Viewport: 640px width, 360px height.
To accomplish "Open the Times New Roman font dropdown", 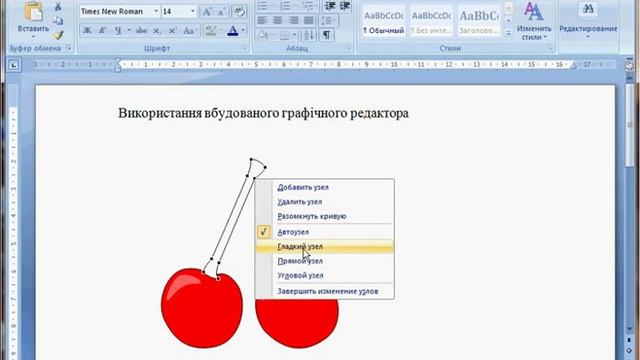I will point(156,11).
